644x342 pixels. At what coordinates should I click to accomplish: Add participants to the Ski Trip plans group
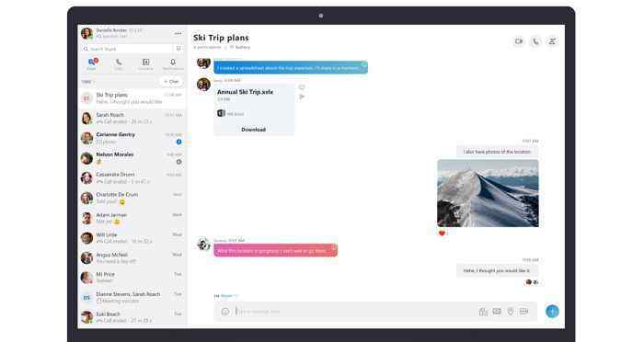[552, 41]
